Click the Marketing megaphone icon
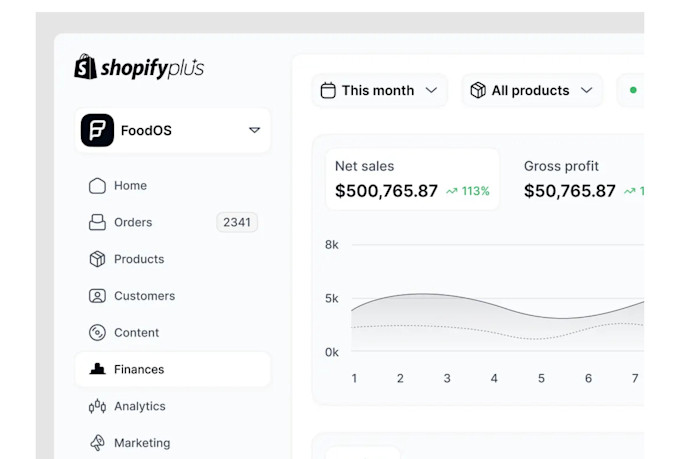The image size is (680, 459). (x=97, y=443)
